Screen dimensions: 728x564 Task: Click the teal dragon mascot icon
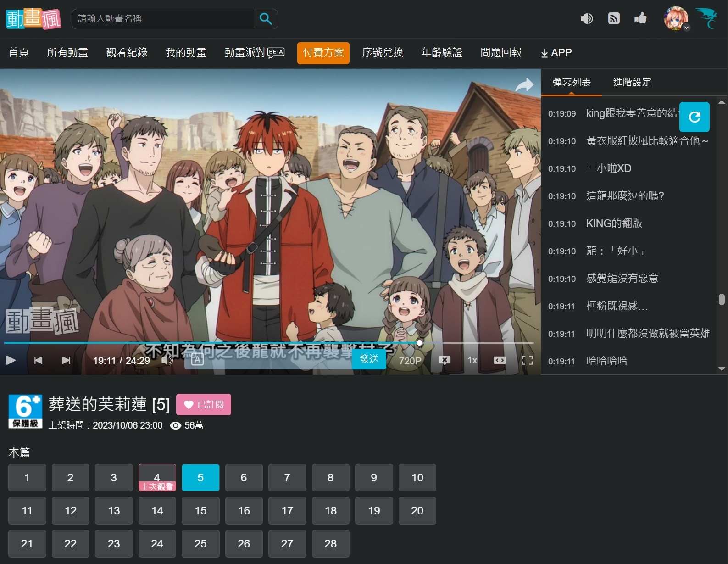click(x=707, y=18)
